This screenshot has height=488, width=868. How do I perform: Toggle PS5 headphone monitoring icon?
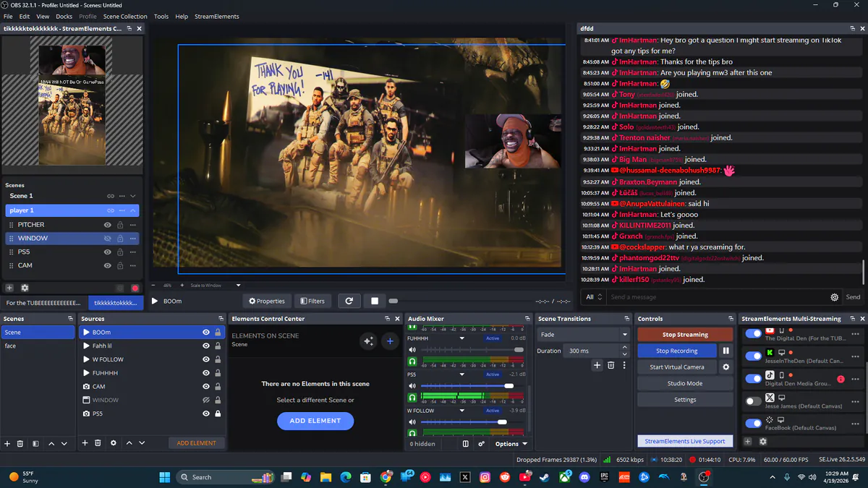(412, 397)
